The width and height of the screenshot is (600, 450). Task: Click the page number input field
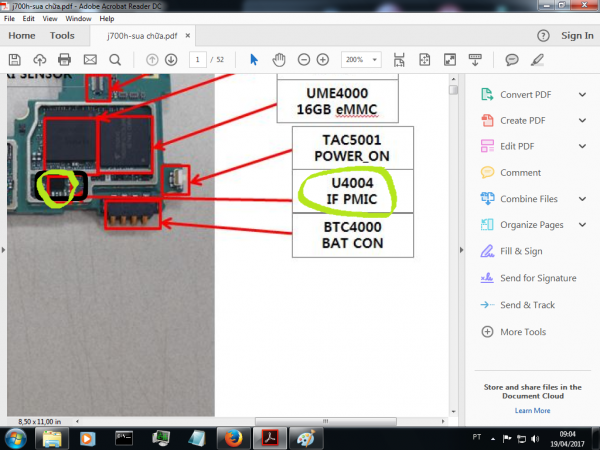198,60
